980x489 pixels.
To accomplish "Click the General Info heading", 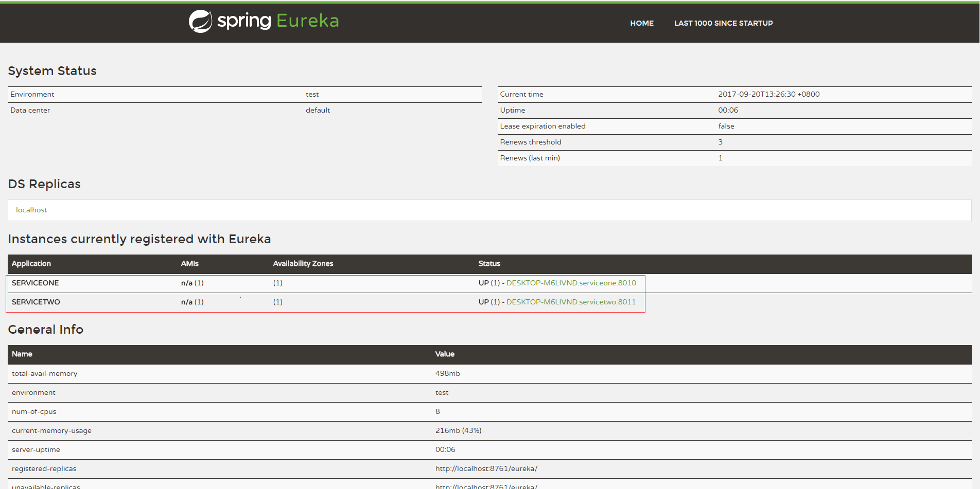I will [46, 330].
